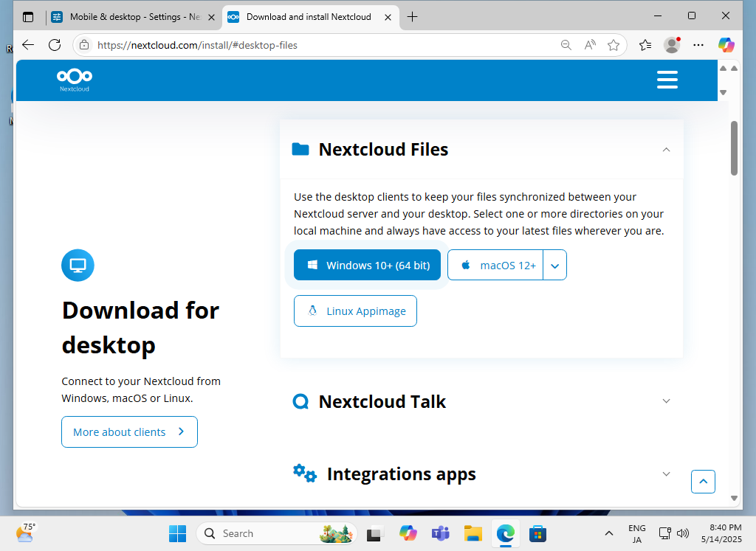
Task: Open zoom control in address bar
Action: 566,45
